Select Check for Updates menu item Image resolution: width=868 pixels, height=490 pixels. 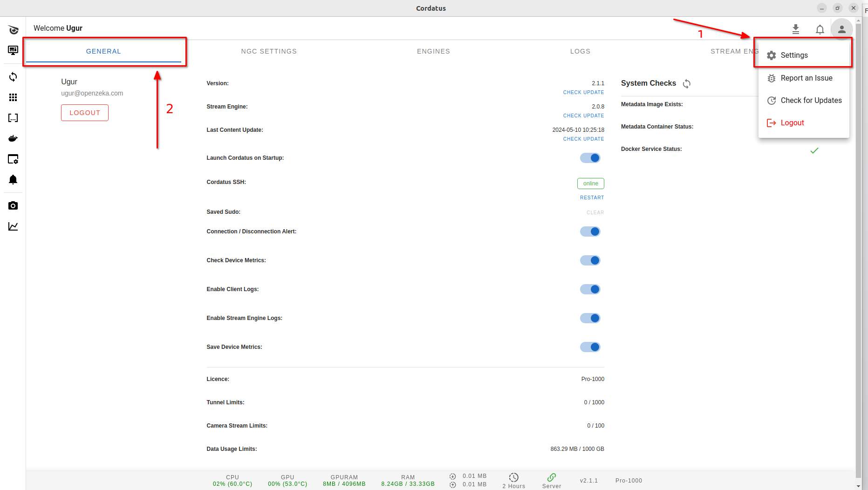(804, 101)
